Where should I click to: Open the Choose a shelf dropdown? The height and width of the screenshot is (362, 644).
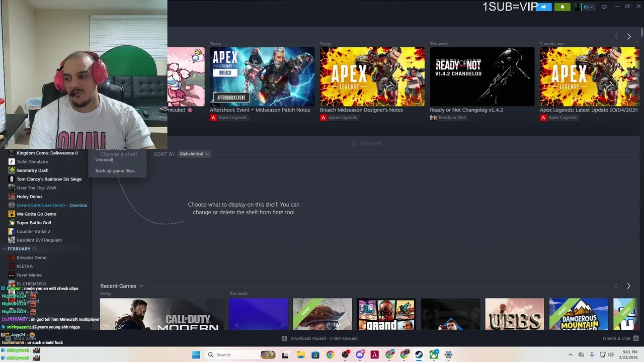click(122, 154)
